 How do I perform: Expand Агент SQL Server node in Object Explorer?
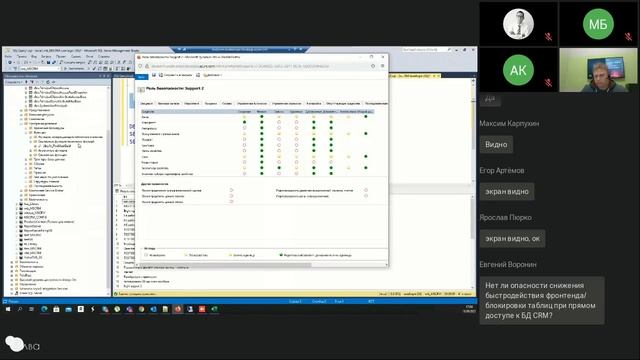(x=11, y=293)
